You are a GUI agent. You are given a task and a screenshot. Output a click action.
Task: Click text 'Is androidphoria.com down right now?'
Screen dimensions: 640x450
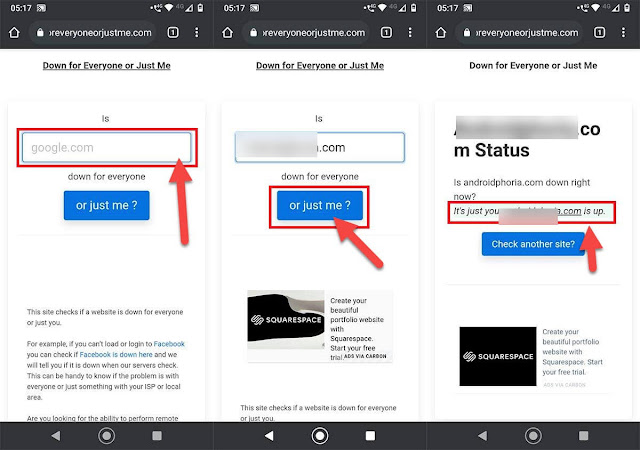tap(522, 189)
